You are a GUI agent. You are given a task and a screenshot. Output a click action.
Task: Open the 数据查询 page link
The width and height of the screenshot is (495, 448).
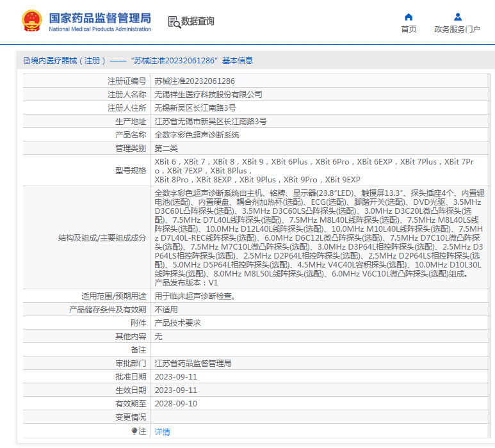tap(198, 22)
